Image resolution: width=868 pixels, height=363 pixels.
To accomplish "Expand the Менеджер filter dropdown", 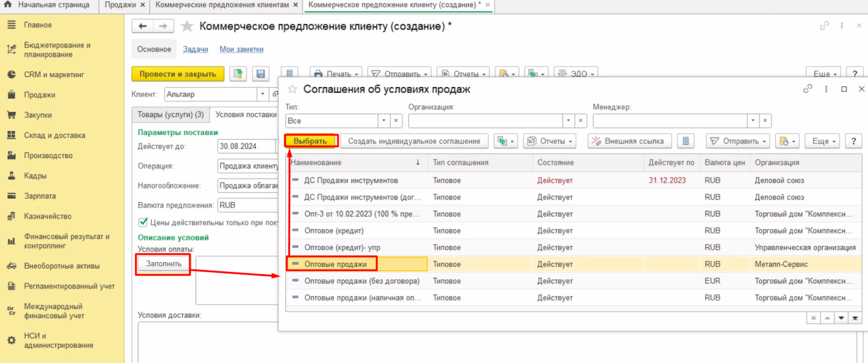I will [x=753, y=121].
